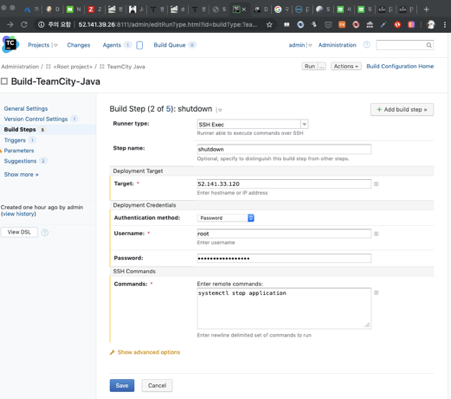Click the Username field
The height and width of the screenshot is (399, 451).
pyautogui.click(x=284, y=234)
